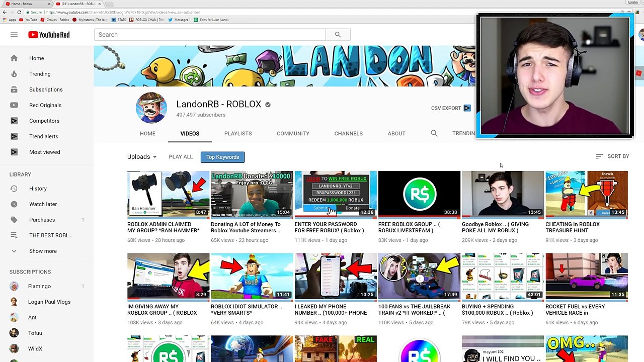This screenshot has height=362, width=644.
Task: Click the ENTER YOUR PASSWORD video title
Action: [x=329, y=227]
